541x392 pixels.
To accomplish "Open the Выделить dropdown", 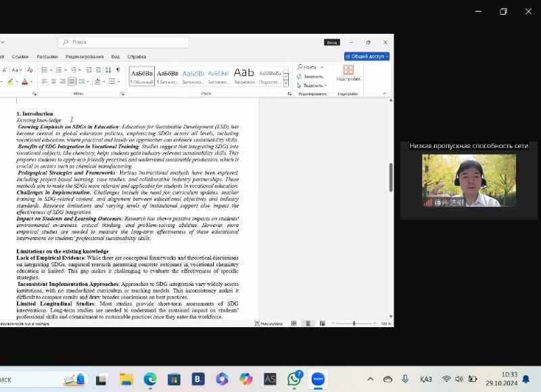I will point(312,86).
